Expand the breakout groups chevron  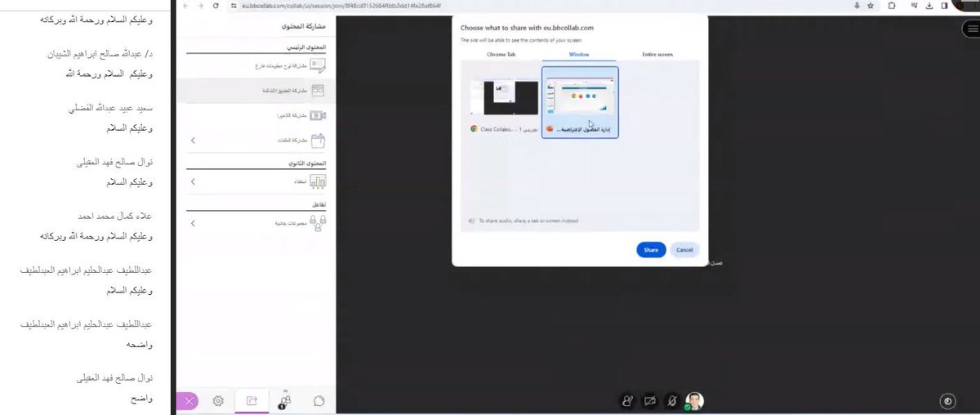[194, 222]
